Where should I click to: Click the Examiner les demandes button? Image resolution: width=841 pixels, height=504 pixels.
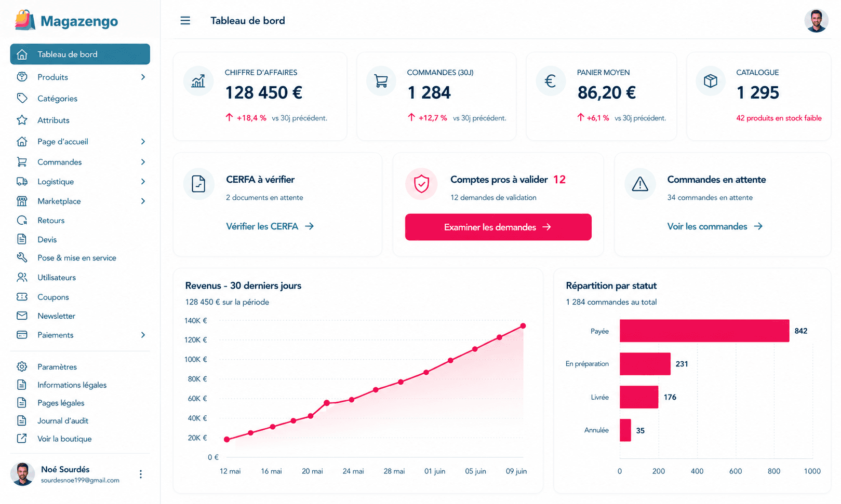(498, 227)
